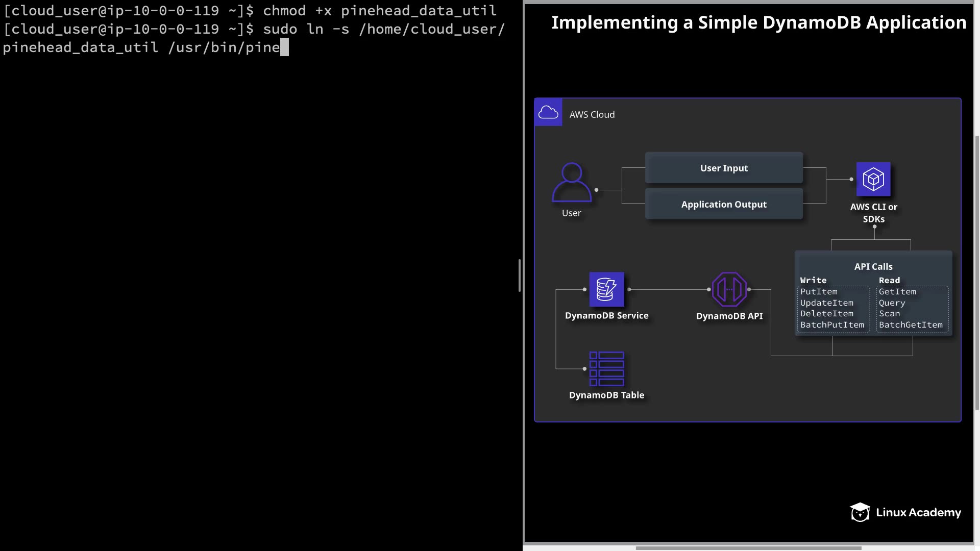
Task: Click Scan in the Read list
Action: point(889,314)
